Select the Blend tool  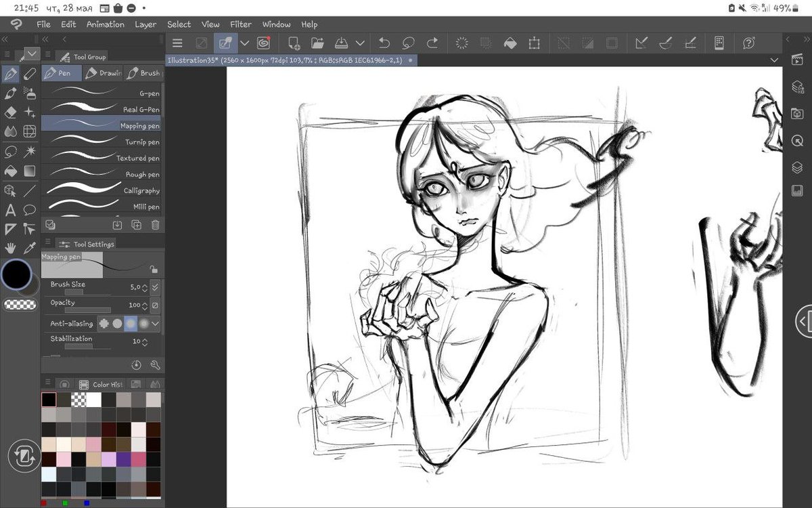point(10,131)
